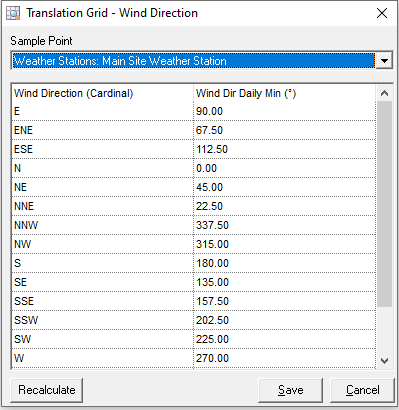Click the 90.00 value cell
This screenshot has height=410, width=399.
coord(285,111)
